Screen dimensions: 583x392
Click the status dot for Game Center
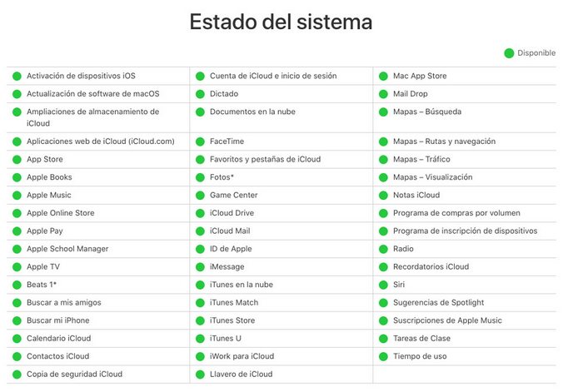click(200, 196)
